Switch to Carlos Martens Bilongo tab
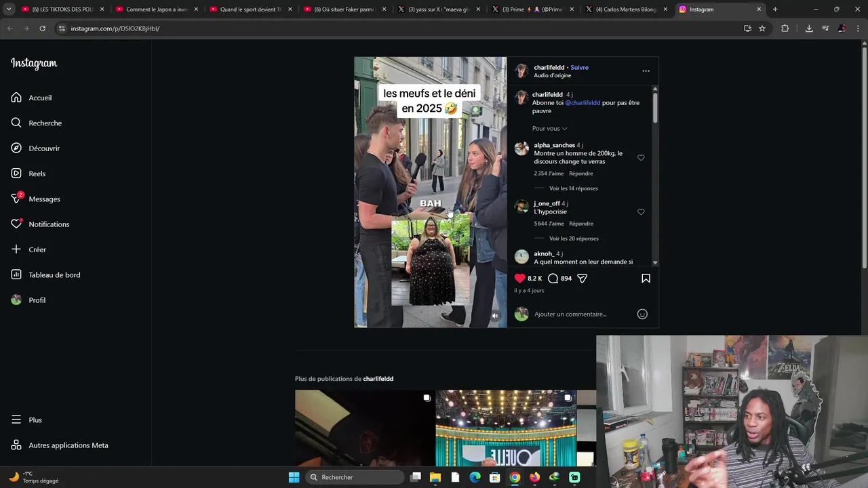The width and height of the screenshot is (868, 488). (627, 9)
